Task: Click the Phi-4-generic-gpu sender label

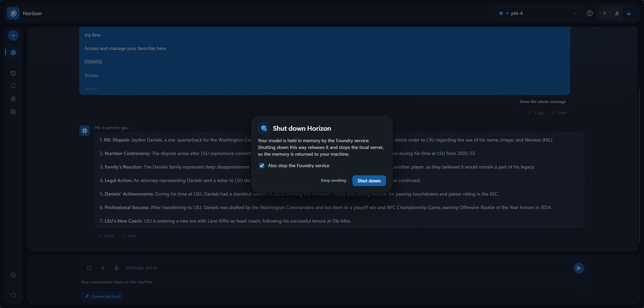Action: coord(111,128)
